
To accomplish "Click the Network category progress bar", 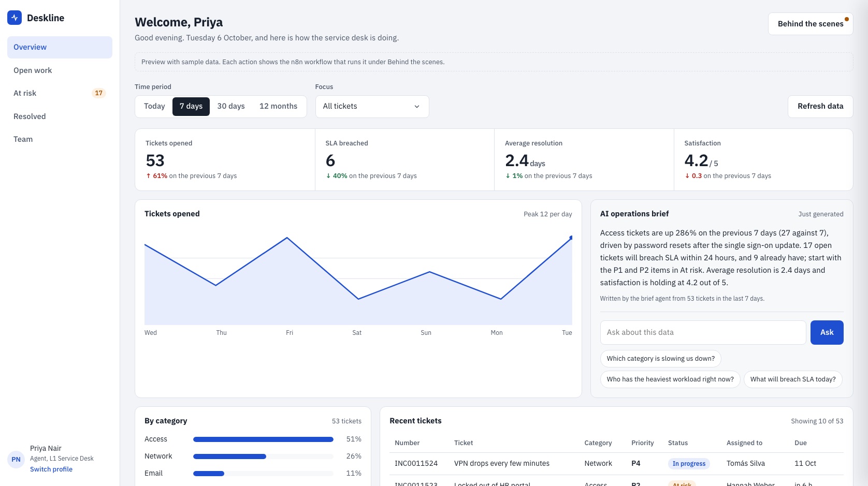I will pos(263,456).
